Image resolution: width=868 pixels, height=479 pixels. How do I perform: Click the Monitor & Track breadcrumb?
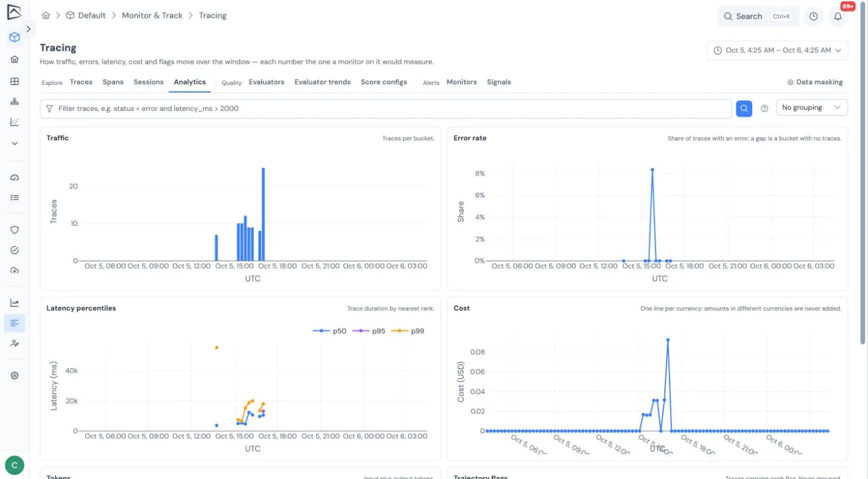(x=152, y=15)
